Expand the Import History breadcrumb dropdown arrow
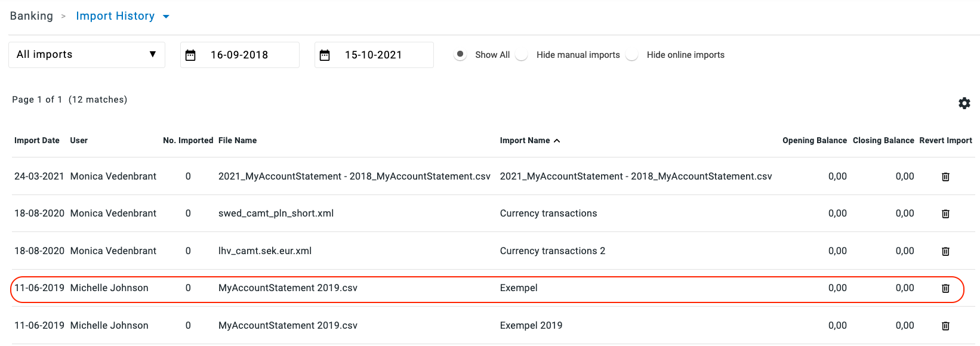Viewport: 980px width, 346px height. coord(166,17)
